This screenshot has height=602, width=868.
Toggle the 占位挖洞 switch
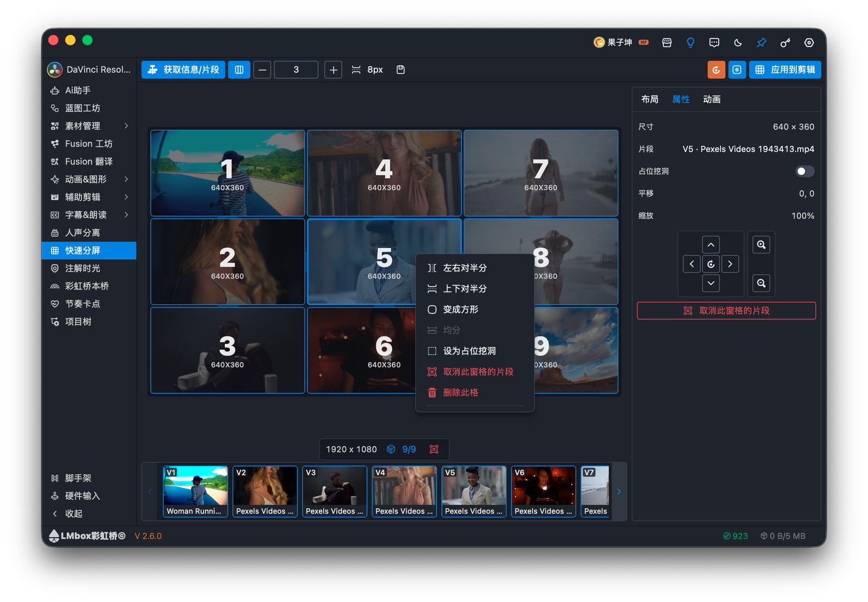(x=805, y=172)
